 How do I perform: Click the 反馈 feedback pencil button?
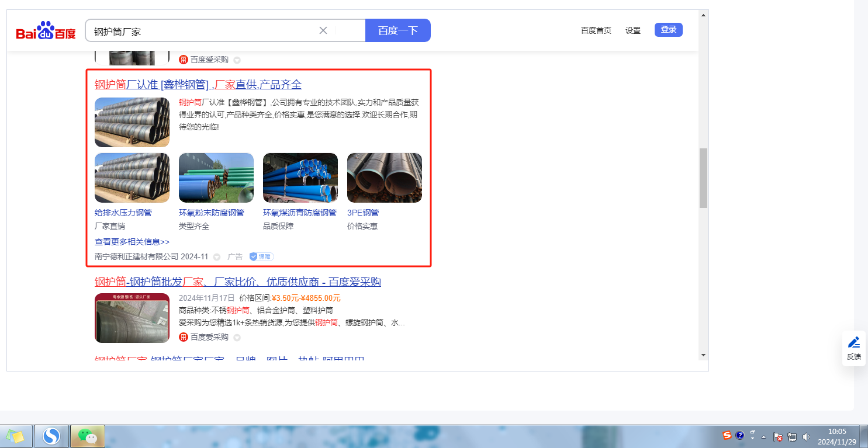854,348
